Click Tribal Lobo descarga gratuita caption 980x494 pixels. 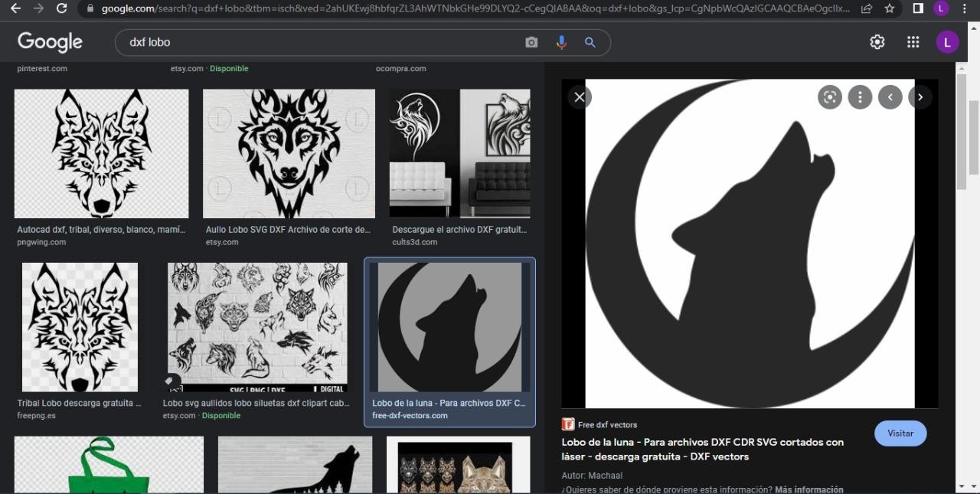pyautogui.click(x=79, y=403)
